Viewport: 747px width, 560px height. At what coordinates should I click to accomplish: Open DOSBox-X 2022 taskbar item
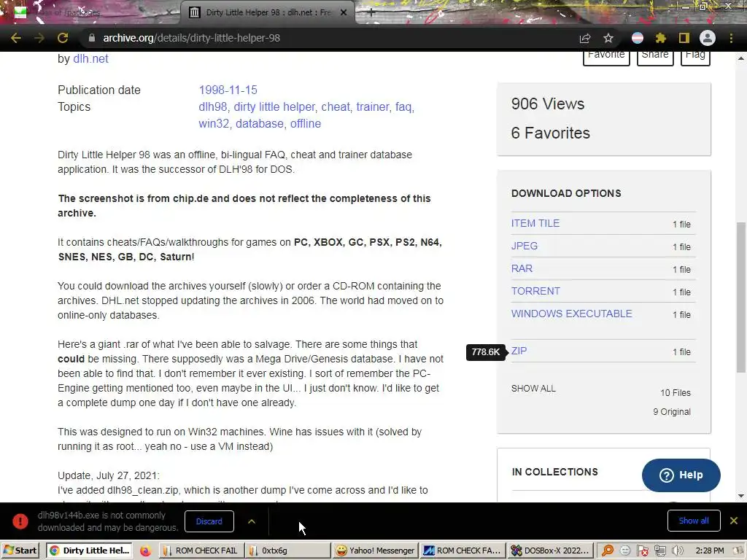550,551
